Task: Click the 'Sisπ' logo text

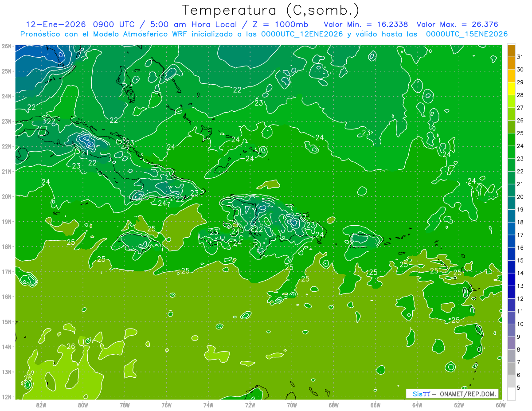Action: [x=421, y=394]
